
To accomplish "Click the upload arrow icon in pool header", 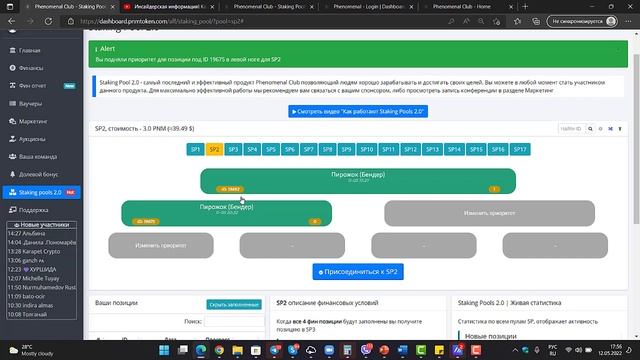I will tap(620, 129).
